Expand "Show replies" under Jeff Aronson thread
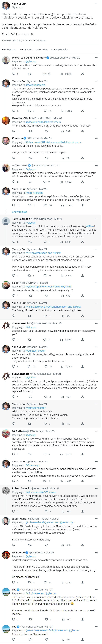The height and width of the screenshot is (644, 102). pos(19,212)
